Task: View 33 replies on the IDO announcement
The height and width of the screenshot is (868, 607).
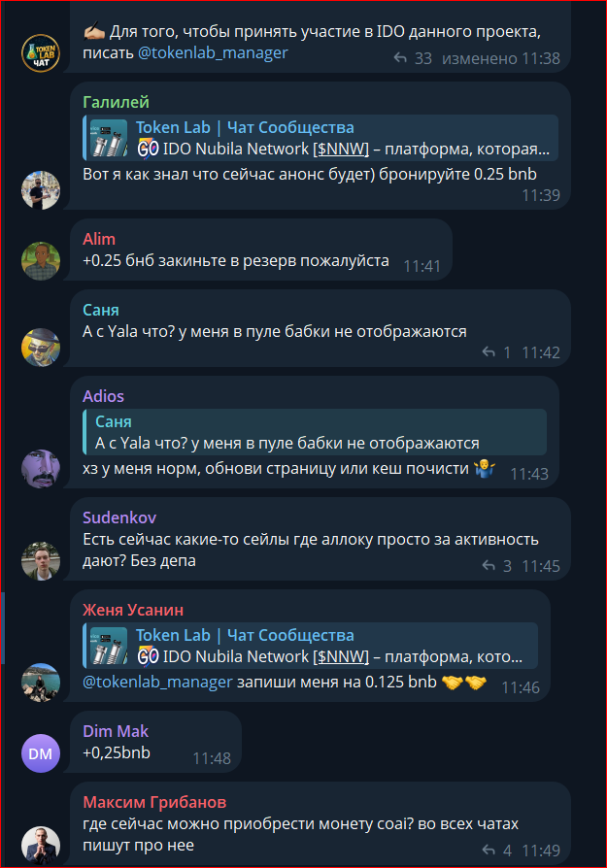Action: point(413,58)
